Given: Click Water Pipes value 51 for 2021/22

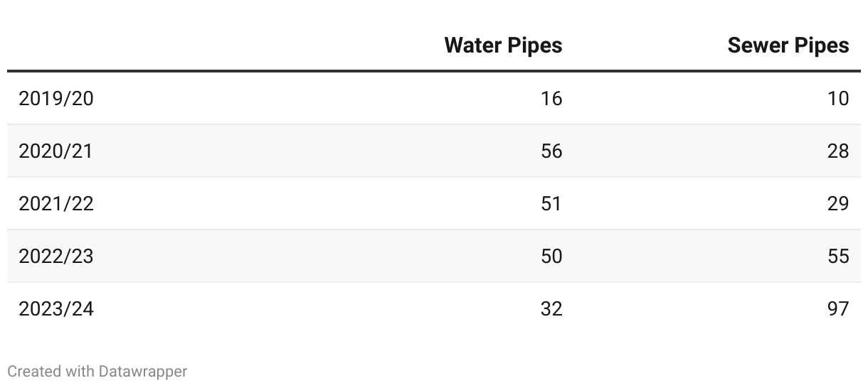Looking at the screenshot, I should (x=551, y=203).
